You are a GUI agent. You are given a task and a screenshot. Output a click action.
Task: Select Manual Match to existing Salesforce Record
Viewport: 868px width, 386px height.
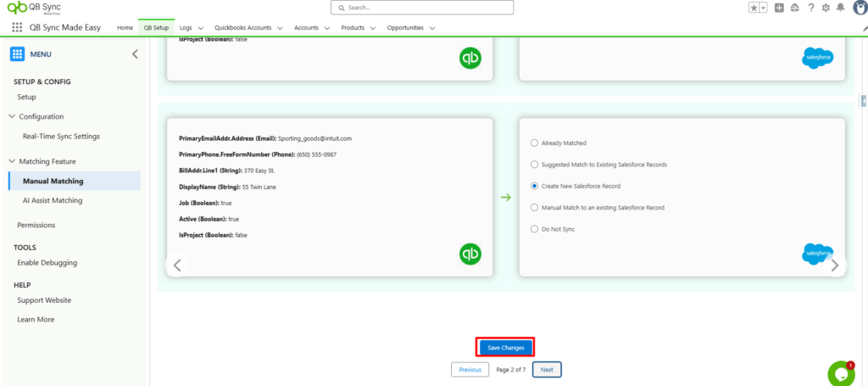point(534,207)
